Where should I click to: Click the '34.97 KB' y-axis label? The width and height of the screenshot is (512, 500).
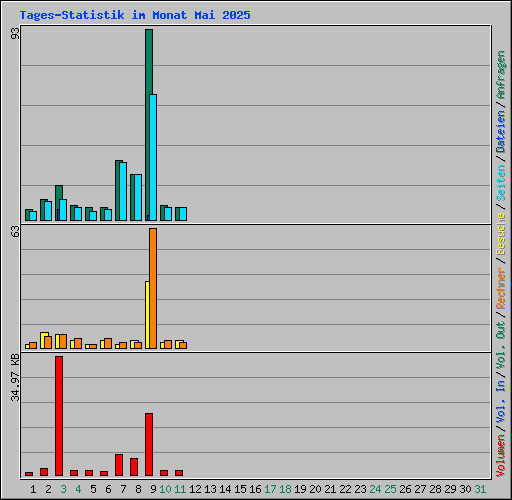(x=15, y=378)
